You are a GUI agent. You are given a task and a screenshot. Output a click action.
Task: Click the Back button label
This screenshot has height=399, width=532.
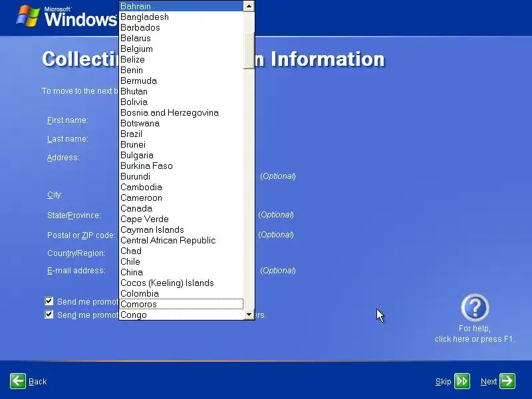38,382
